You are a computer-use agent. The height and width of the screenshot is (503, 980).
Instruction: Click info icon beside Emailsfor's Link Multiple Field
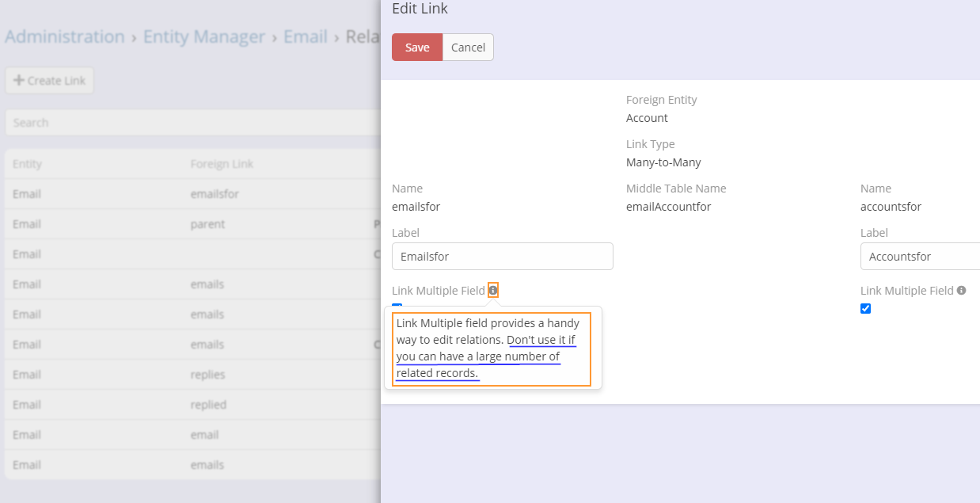click(x=493, y=291)
